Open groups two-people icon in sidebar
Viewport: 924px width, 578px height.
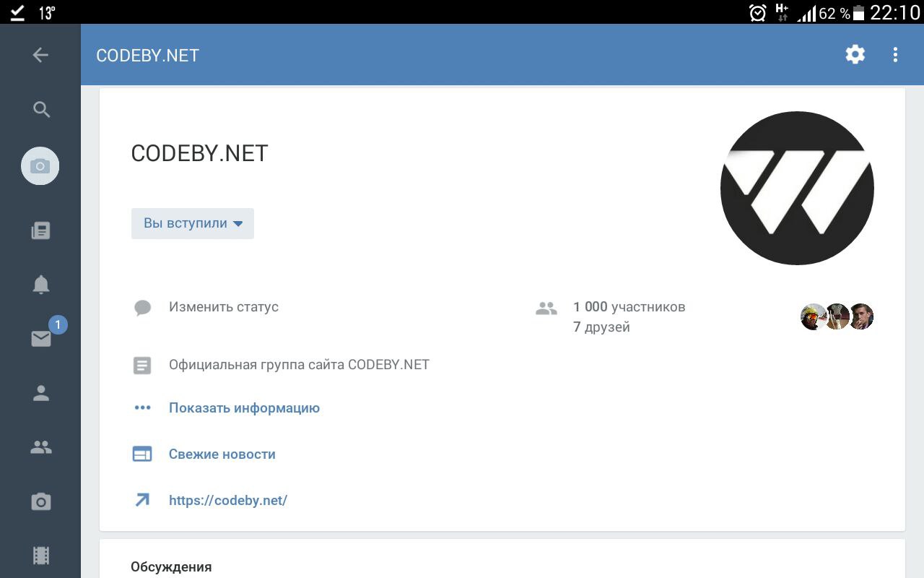[x=41, y=447]
